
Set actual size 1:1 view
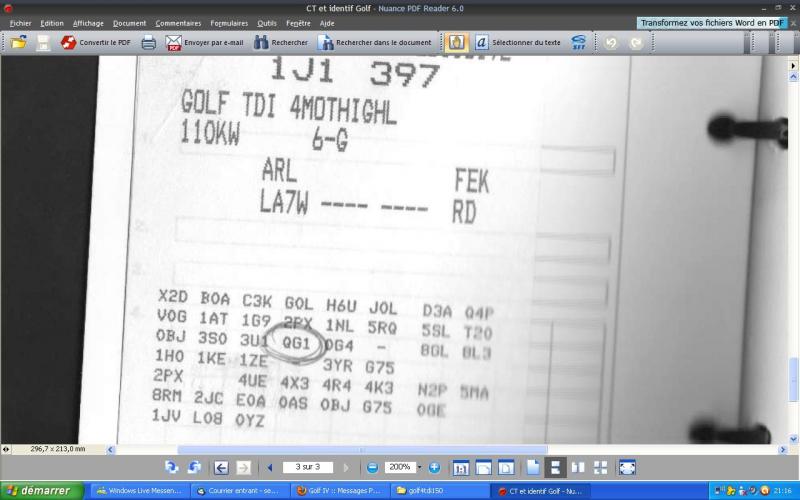(461, 468)
